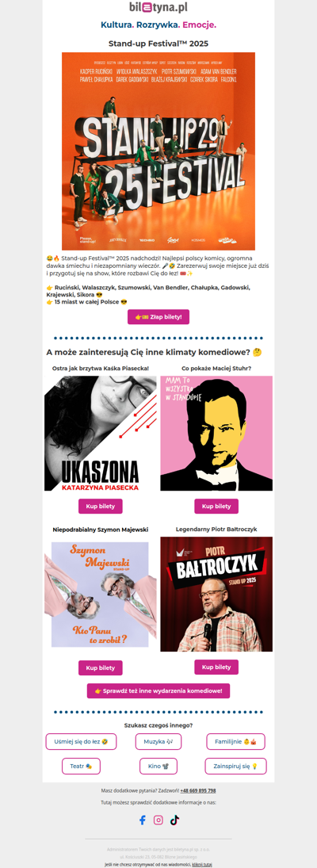Click the biletyna.pl logo at top

pos(158,7)
